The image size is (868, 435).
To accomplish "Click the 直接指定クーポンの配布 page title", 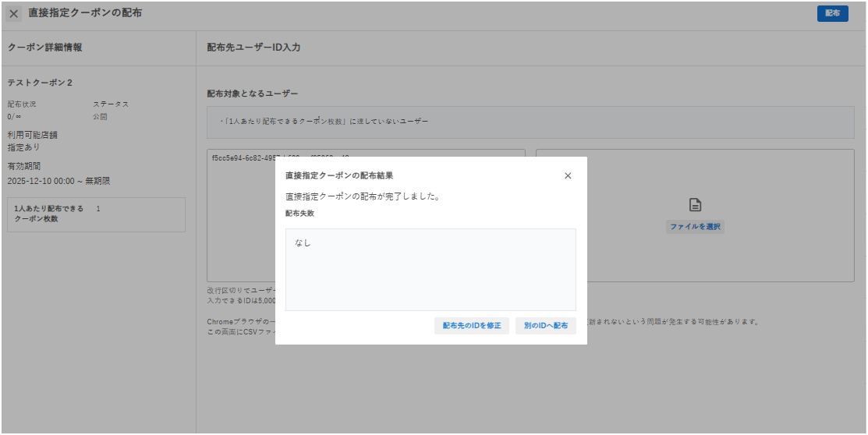I will pos(85,12).
